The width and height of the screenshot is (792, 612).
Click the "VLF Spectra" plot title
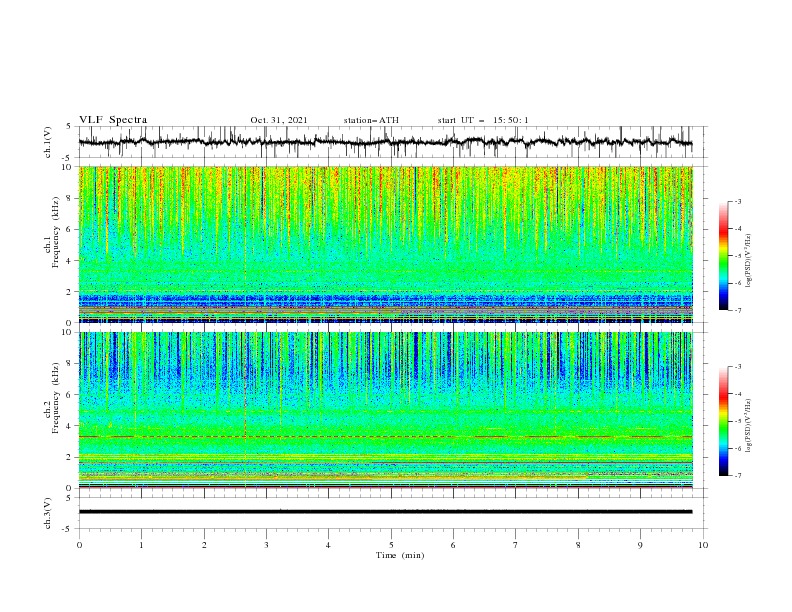[113, 120]
